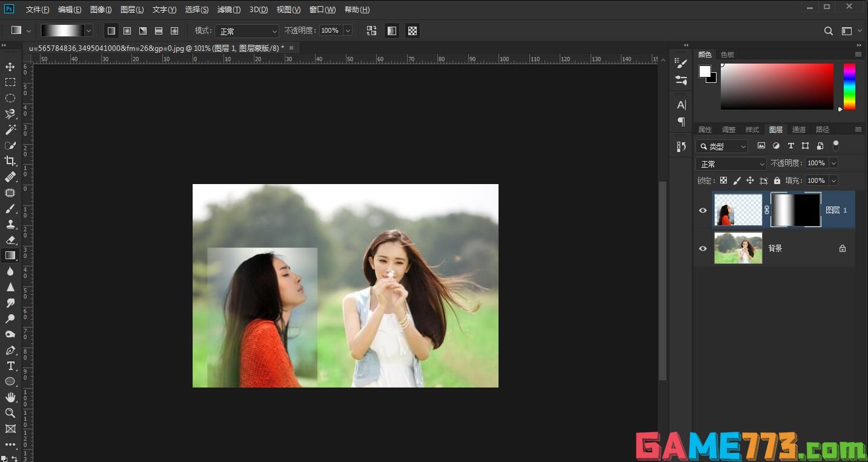Open the gradient opacity dropdown arrow
This screenshot has height=462, width=868.
tap(348, 30)
